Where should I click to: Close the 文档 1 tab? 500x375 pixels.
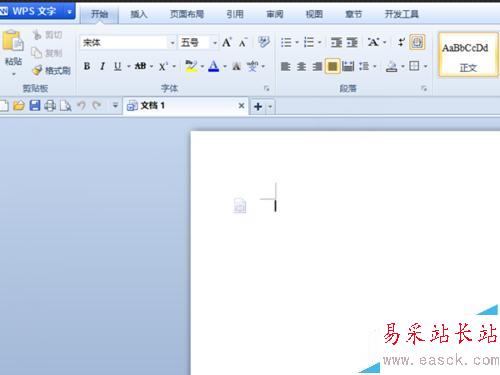[x=241, y=106]
